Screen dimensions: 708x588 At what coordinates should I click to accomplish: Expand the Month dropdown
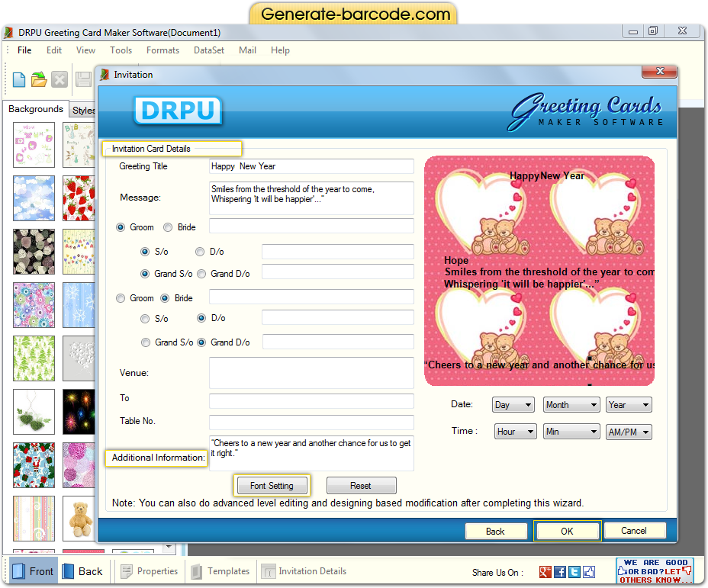pyautogui.click(x=571, y=405)
